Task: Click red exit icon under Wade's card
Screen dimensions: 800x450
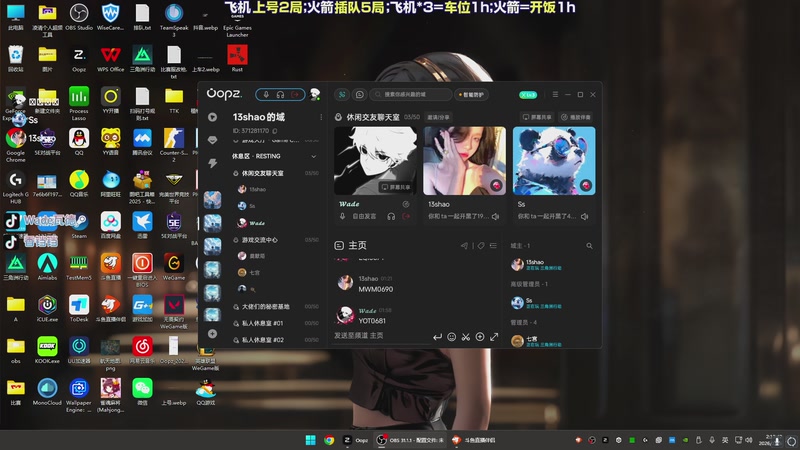Action: (406, 216)
